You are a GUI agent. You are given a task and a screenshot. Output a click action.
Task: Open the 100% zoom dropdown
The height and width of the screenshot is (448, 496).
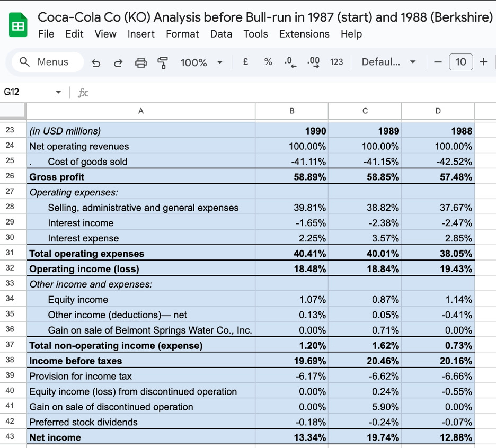(201, 62)
